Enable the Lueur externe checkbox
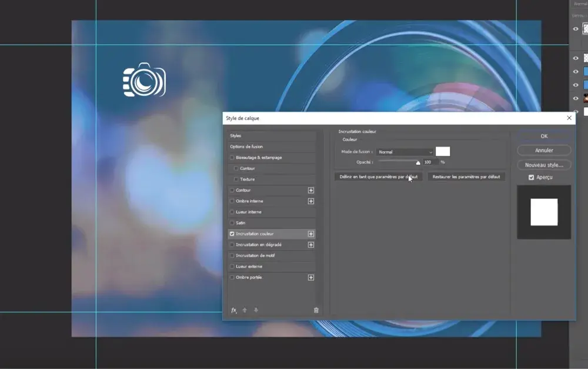This screenshot has height=369, width=588. click(x=232, y=267)
